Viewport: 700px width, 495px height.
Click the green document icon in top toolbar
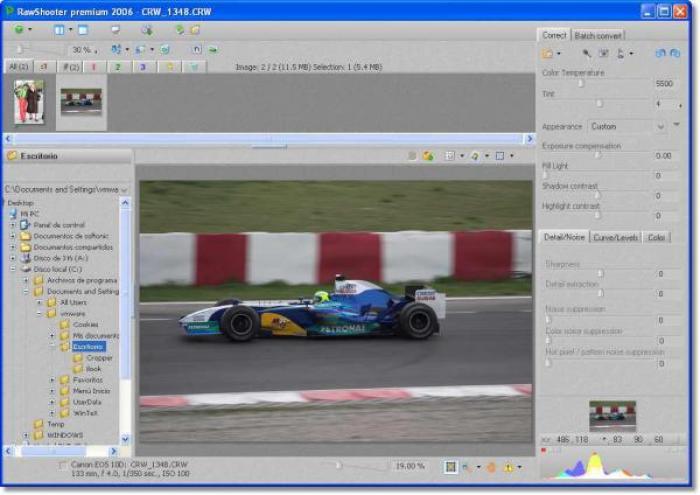180,30
